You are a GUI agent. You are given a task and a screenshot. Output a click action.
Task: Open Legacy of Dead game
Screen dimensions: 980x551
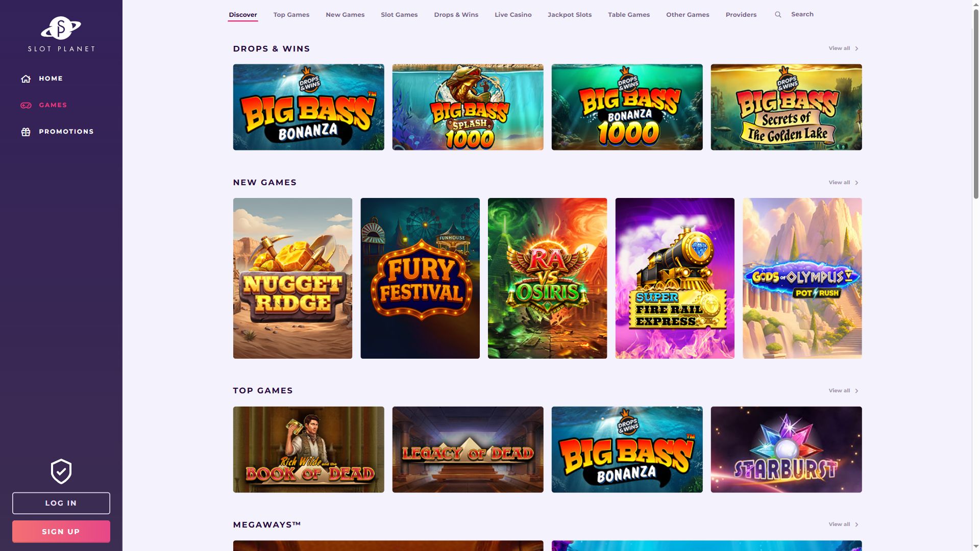468,449
